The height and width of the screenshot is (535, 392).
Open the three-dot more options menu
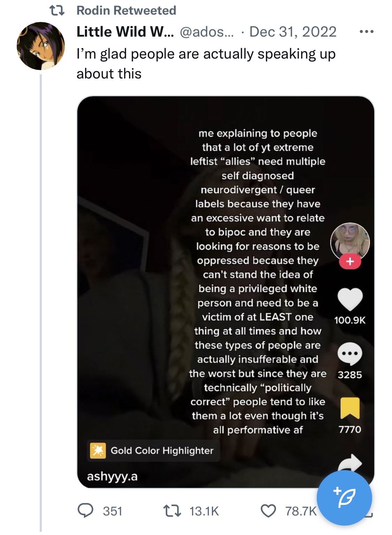pos(367,32)
